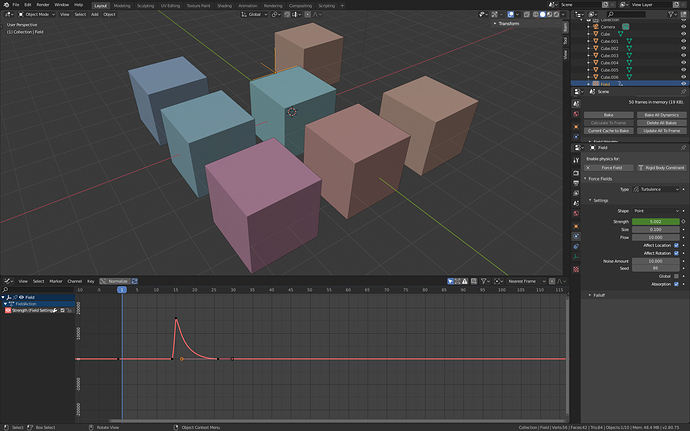Image resolution: width=690 pixels, height=431 pixels.
Task: Toggle the Normalize button in graph editor
Action: 114,281
